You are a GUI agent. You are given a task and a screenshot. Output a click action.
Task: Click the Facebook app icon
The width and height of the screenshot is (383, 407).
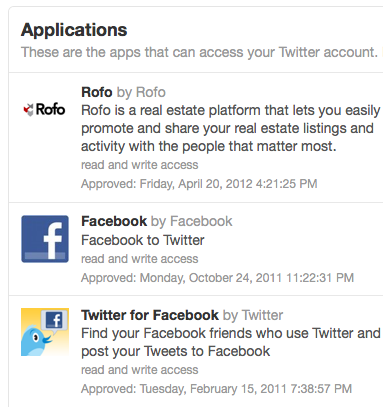[45, 239]
